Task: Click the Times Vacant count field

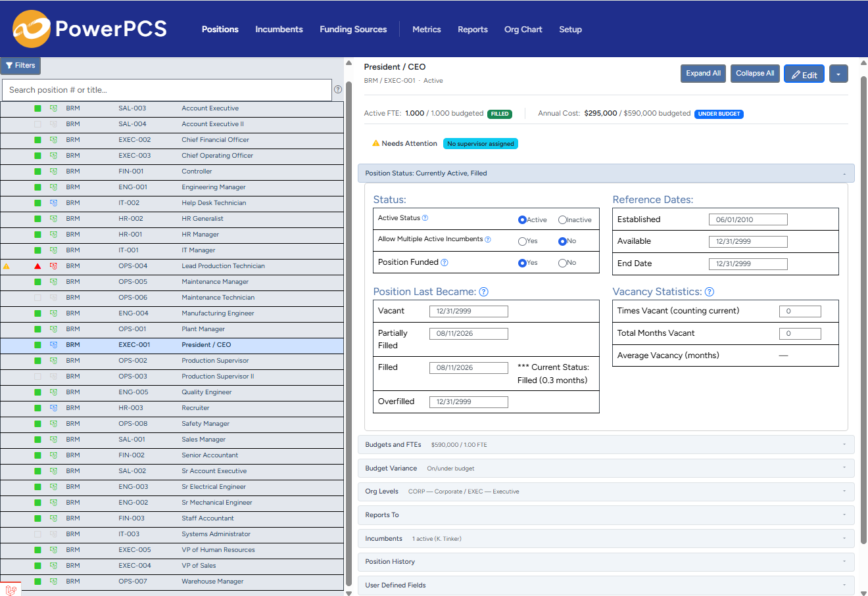Action: 800,311
